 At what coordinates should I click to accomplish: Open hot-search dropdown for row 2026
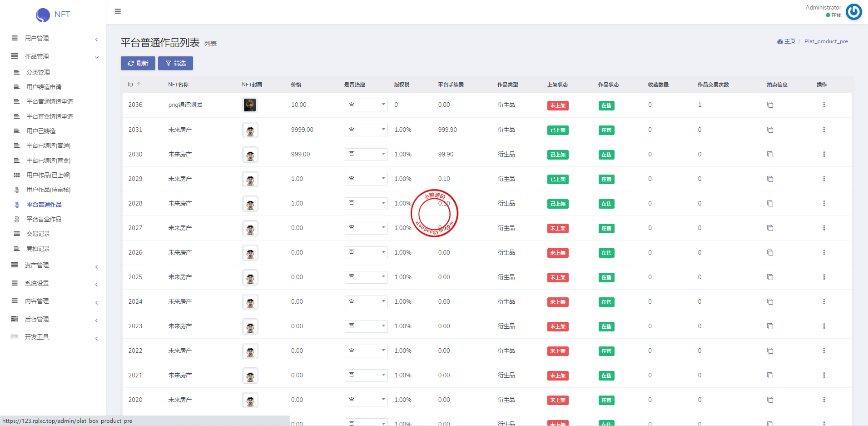coord(366,252)
